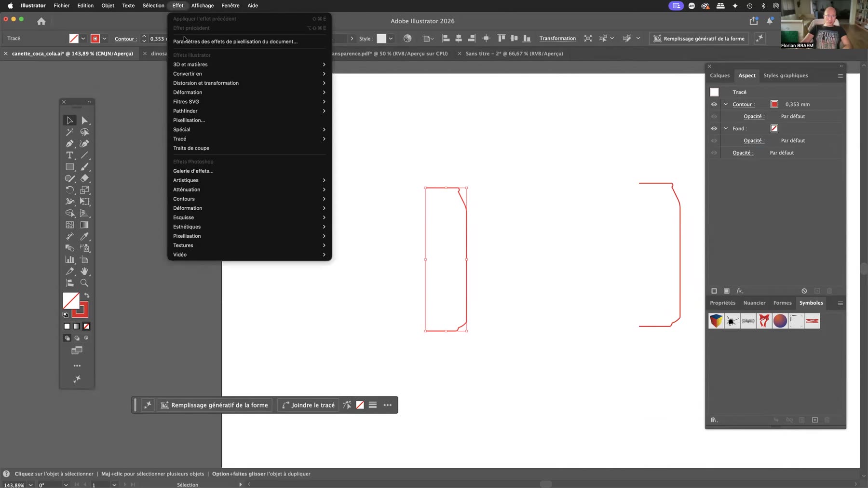This screenshot has width=868, height=488.
Task: Select the Rotate tool
Action: (70, 190)
